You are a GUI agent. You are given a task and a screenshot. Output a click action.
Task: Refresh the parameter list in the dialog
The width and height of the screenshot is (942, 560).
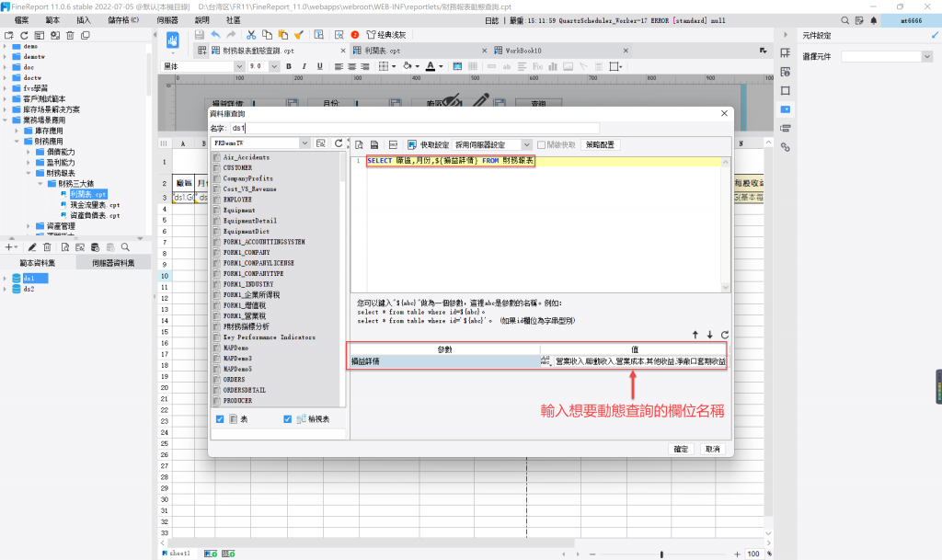725,335
